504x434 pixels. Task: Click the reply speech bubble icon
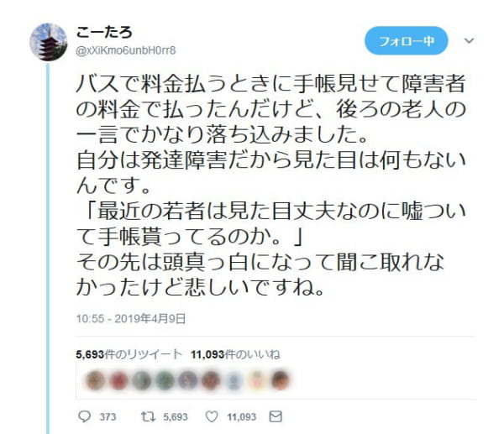(85, 416)
